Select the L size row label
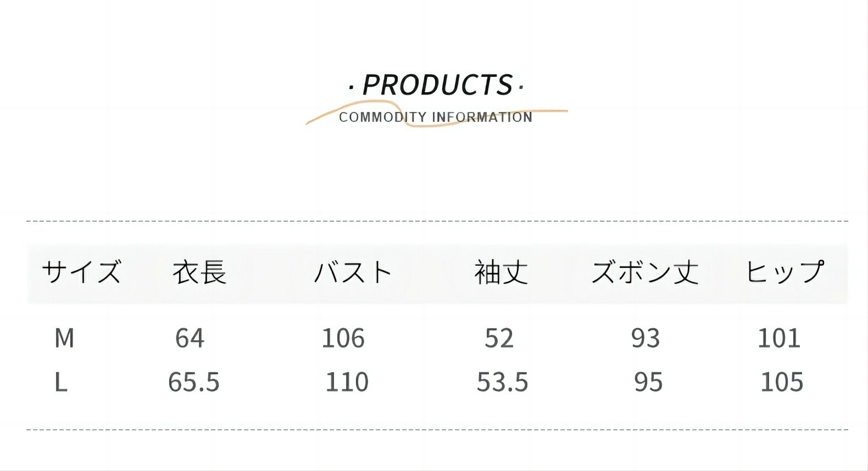This screenshot has width=868, height=471. pos(61,382)
